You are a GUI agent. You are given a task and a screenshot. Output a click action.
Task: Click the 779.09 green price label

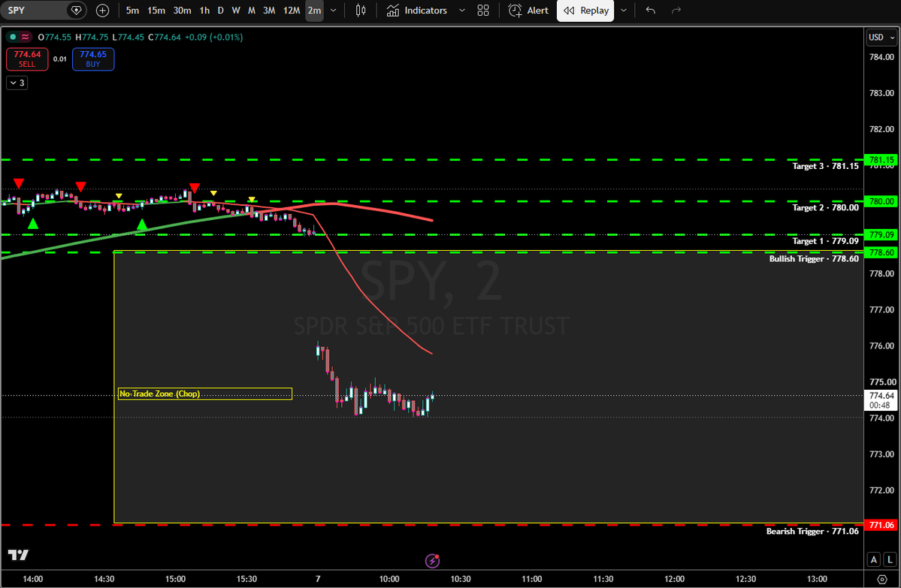881,235
